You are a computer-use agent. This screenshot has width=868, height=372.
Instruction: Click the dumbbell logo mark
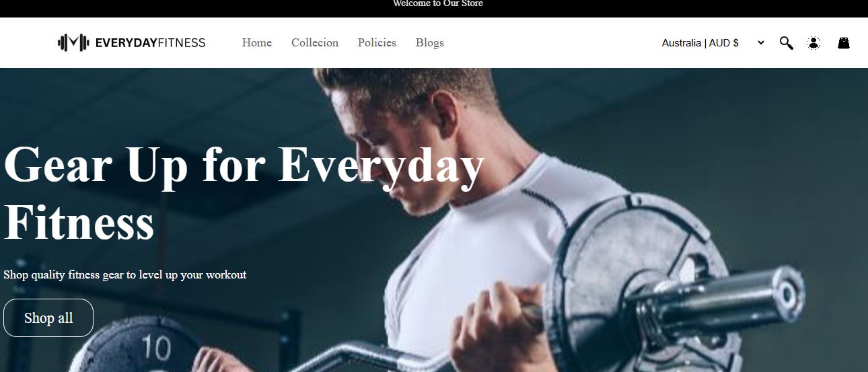point(73,43)
